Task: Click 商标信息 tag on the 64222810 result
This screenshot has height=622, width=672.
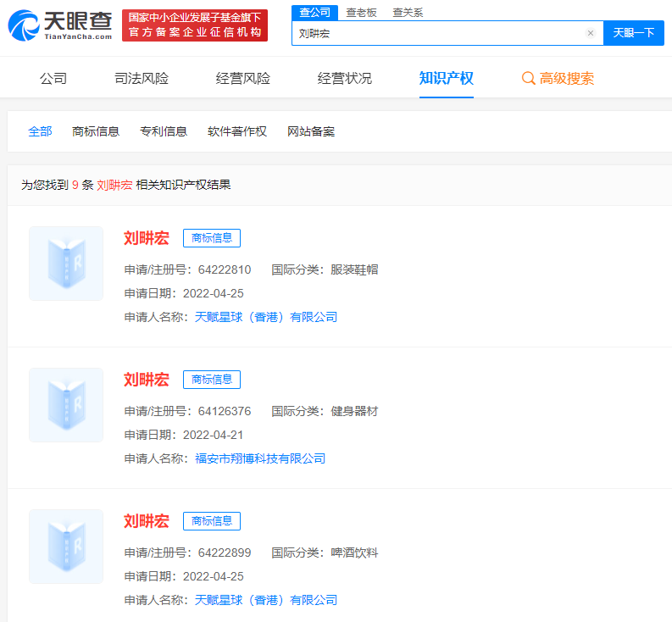Action: click(x=212, y=238)
